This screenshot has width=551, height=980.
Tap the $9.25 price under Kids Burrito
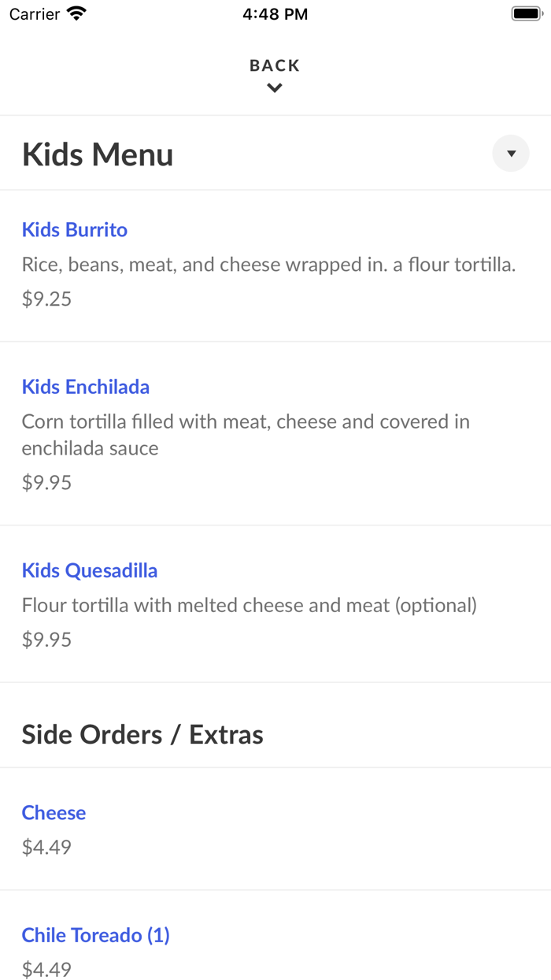[x=46, y=299]
